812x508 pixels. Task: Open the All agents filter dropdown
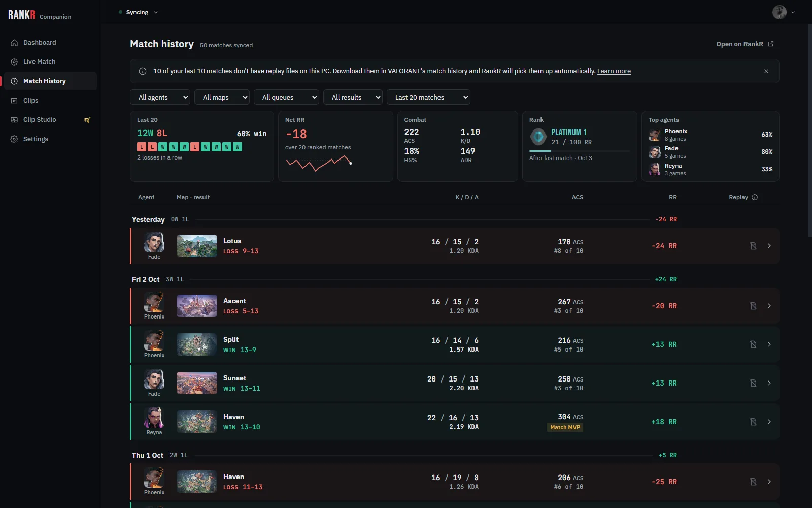click(x=160, y=97)
